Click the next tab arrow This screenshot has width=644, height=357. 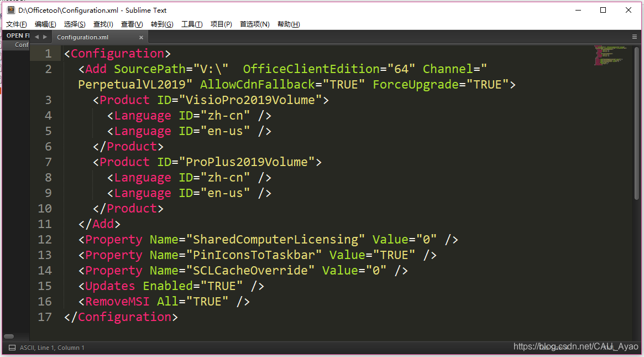[x=45, y=37]
